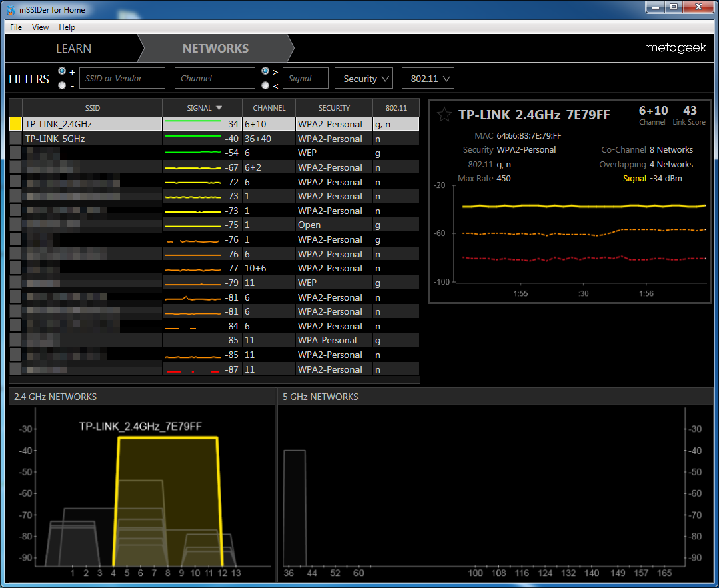Select the WEP row with signal -54
719x588 pixels.
tap(214, 153)
